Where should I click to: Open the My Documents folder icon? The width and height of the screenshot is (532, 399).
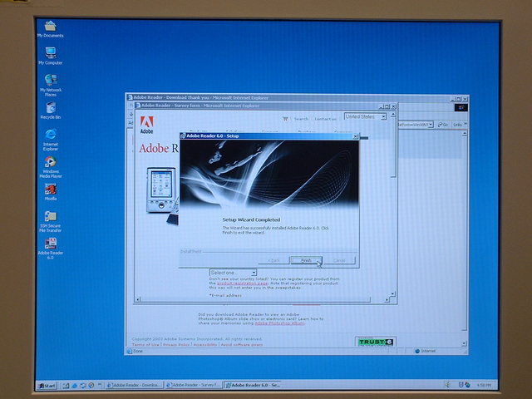(50, 26)
